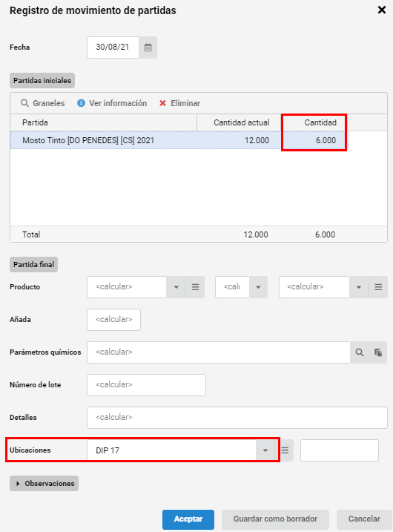The width and height of the screenshot is (393, 532).
Task: Click Guardar como borrador button
Action: pyautogui.click(x=275, y=519)
